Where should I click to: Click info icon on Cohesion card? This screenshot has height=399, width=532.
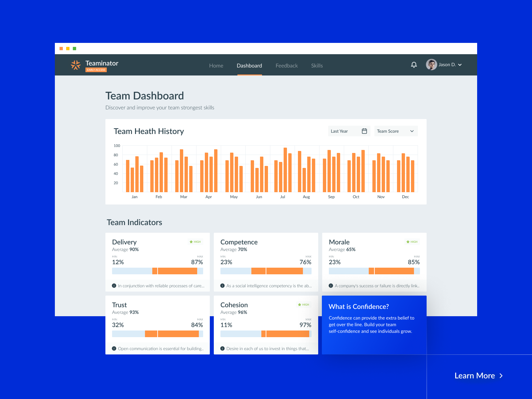(x=222, y=348)
